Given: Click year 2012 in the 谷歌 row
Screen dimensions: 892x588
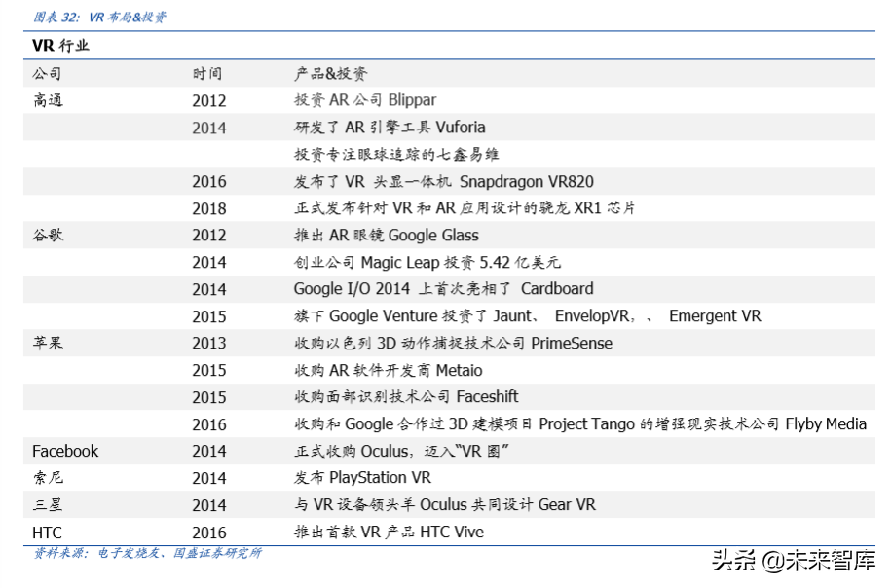Looking at the screenshot, I should pos(209,235).
